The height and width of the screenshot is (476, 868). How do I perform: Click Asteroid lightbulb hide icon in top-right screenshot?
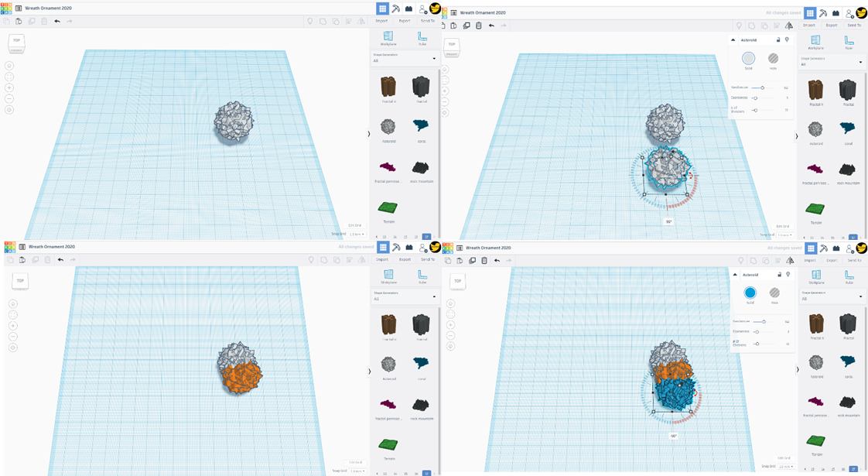(x=787, y=40)
